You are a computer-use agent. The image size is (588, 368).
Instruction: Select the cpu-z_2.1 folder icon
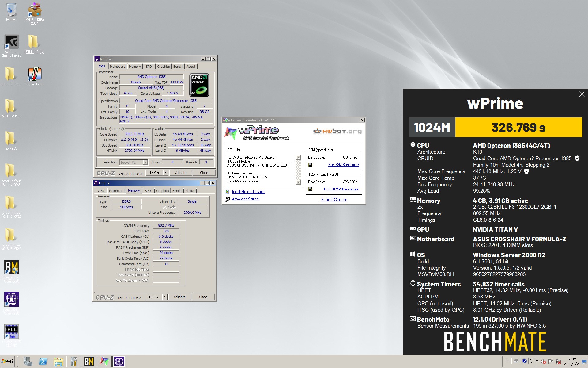(x=11, y=76)
